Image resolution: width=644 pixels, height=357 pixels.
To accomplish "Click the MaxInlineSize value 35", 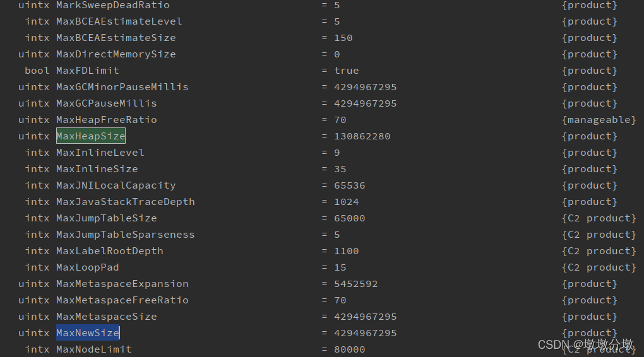I will point(340,169).
